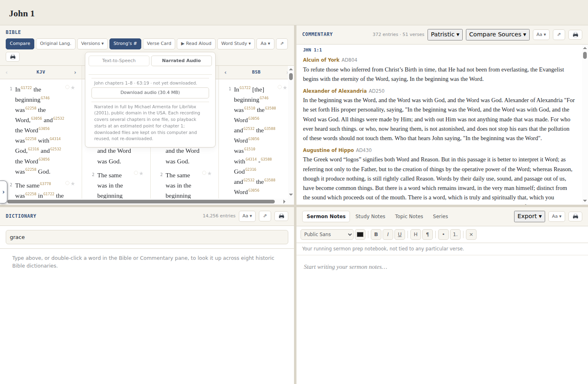Start Read Aloud playback
Viewport: 588px width, 384px height.
coord(196,44)
